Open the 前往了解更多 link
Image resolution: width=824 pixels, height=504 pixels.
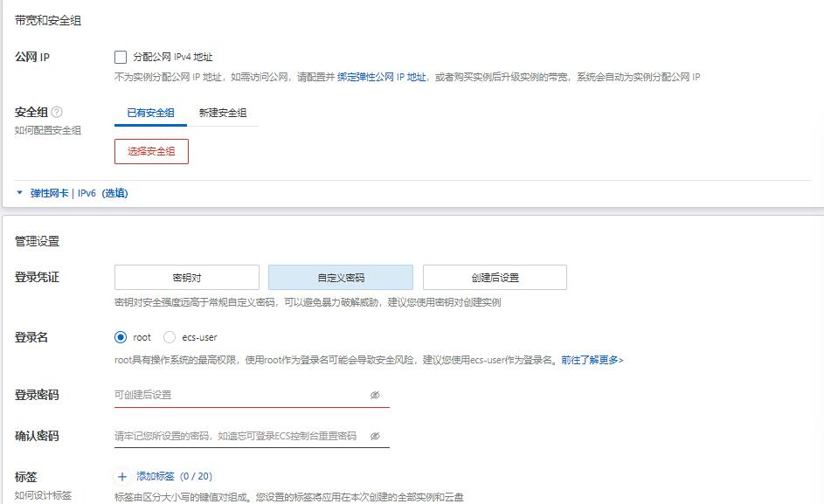click(592, 360)
